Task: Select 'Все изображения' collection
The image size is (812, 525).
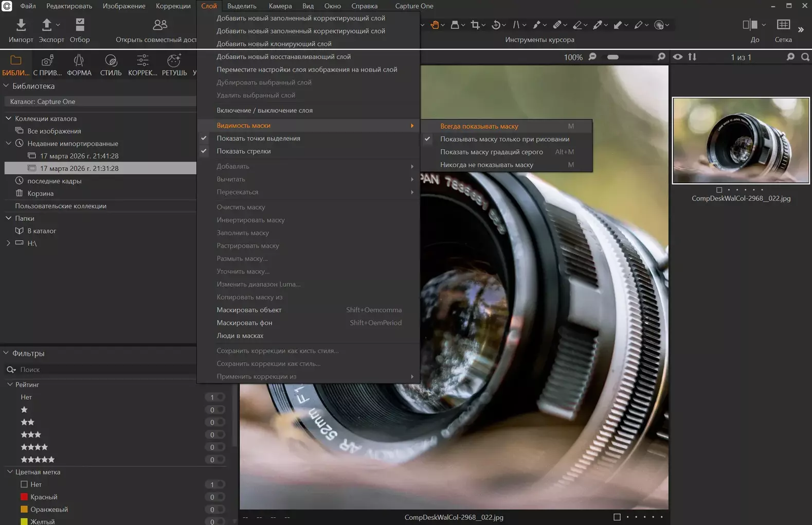Action: (x=54, y=131)
